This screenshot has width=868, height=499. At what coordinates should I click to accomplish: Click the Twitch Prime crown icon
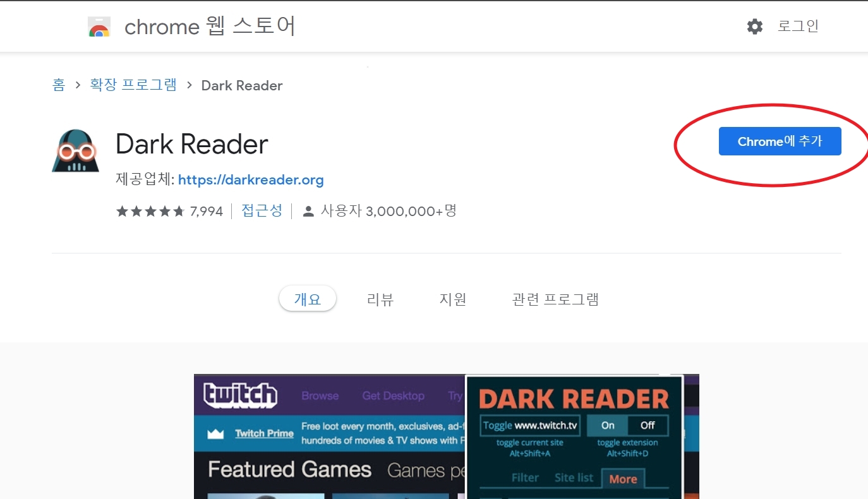pyautogui.click(x=217, y=434)
